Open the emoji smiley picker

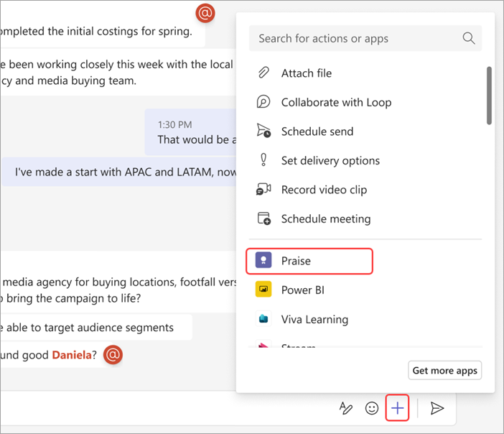pos(372,409)
